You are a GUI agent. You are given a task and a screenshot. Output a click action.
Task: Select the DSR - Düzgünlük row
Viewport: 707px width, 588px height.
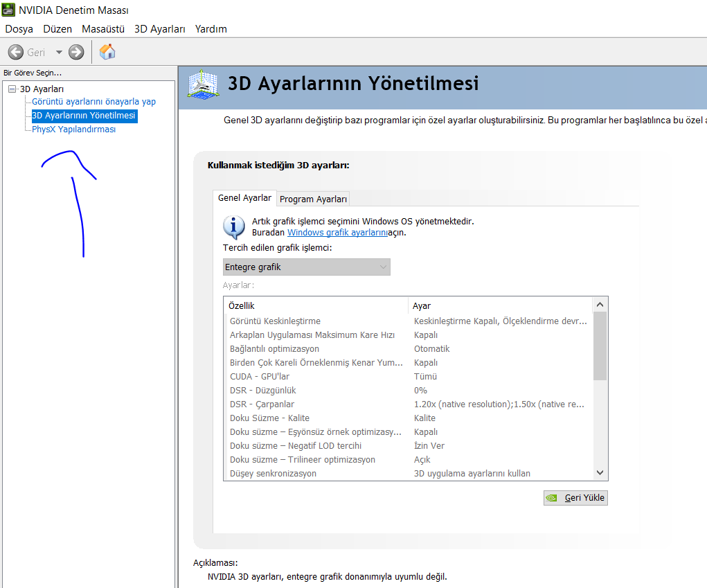tap(408, 391)
